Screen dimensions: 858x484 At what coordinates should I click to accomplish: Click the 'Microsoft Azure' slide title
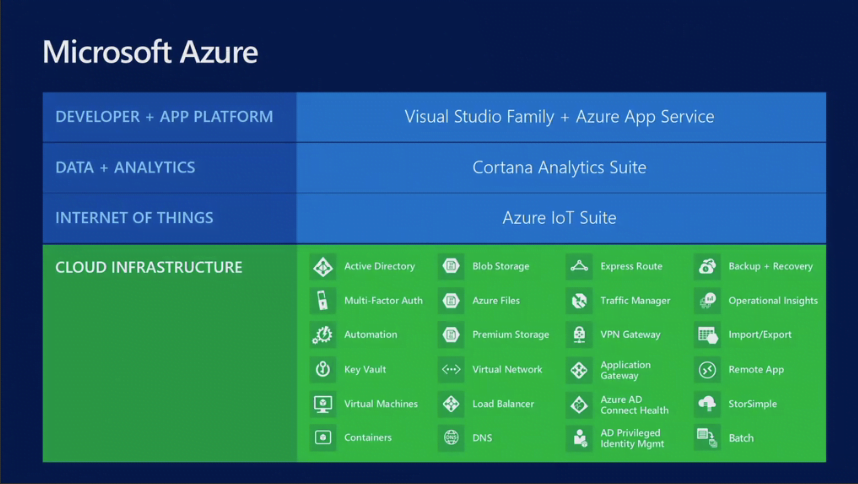[150, 52]
